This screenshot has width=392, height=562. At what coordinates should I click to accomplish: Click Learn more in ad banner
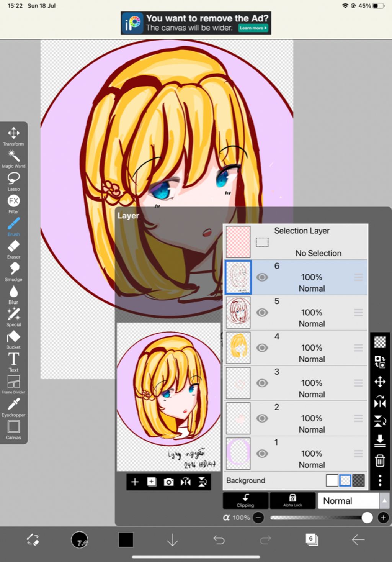pos(253,28)
